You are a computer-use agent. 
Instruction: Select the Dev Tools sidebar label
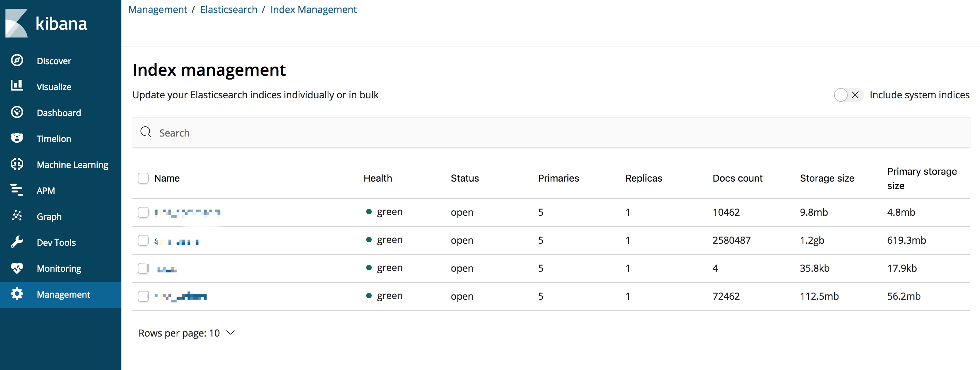point(56,242)
